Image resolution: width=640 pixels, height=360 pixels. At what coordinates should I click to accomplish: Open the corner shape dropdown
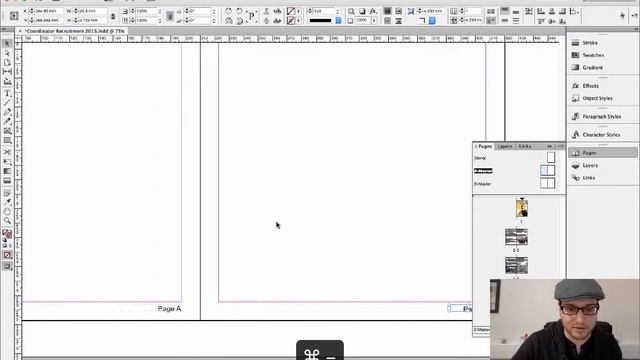432,20
